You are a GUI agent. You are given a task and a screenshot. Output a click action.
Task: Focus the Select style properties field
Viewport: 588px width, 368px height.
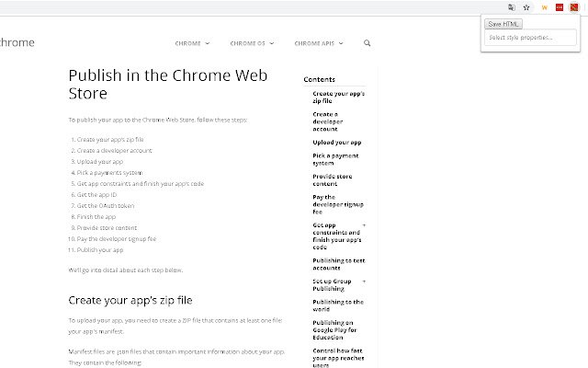click(530, 38)
